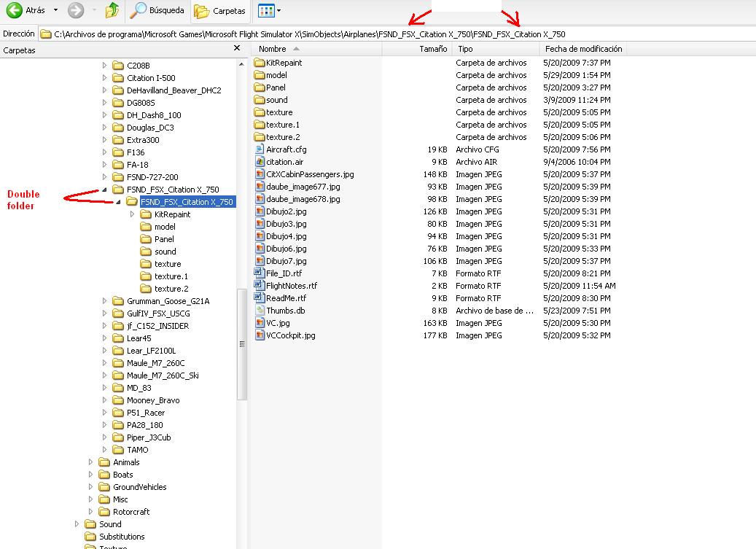
Task: Select VCCockpit.jpg image icon
Action: tap(260, 335)
